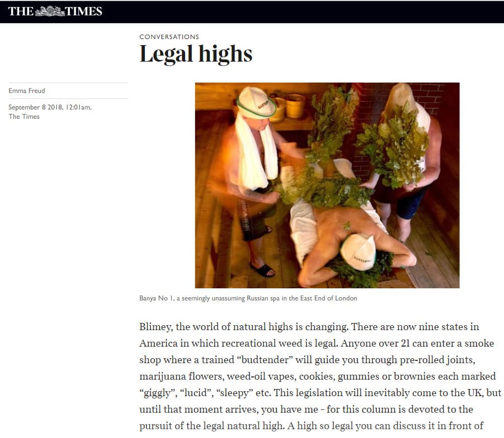
Task: Click the wooden buckets in the photo
Action: 288,107
